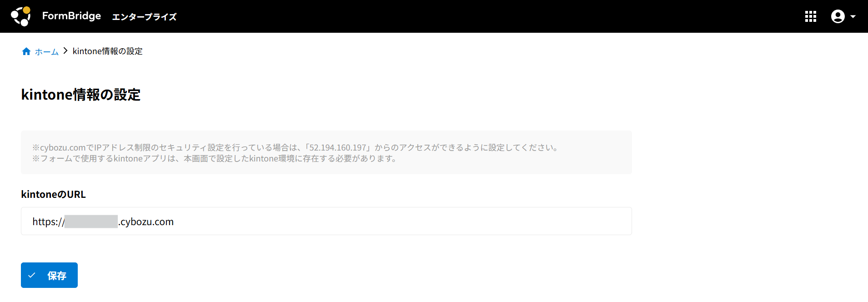
Task: Go to ホーム breadcrumb link
Action: pyautogui.click(x=47, y=52)
